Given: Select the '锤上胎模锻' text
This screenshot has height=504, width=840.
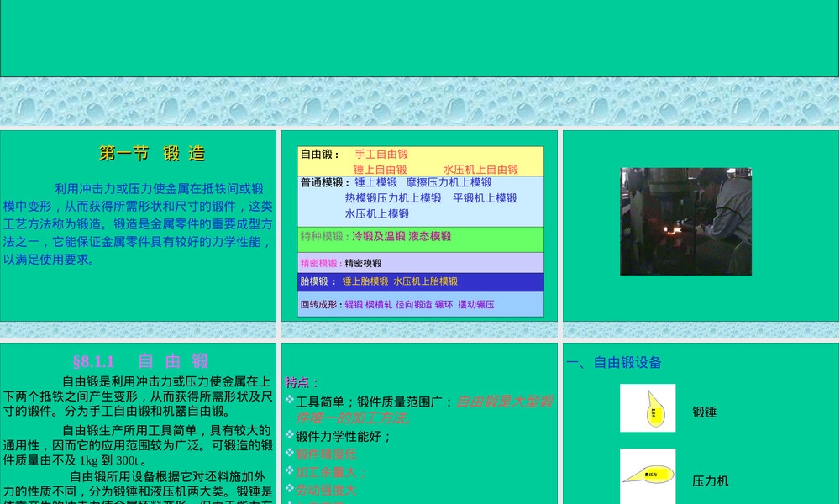Looking at the screenshot, I should [x=365, y=281].
